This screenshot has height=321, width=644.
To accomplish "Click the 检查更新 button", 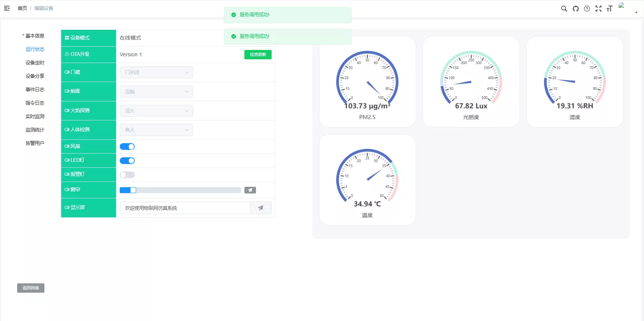I will pyautogui.click(x=258, y=54).
